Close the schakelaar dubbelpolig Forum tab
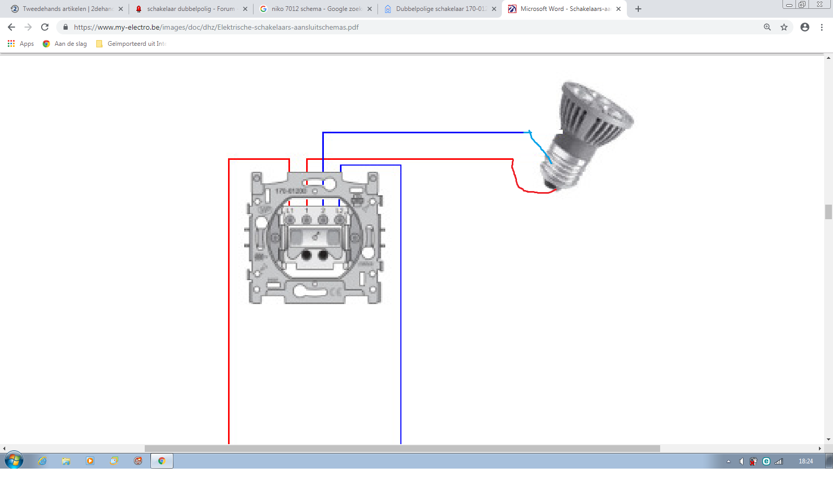This screenshot has width=833, height=504. pyautogui.click(x=245, y=9)
